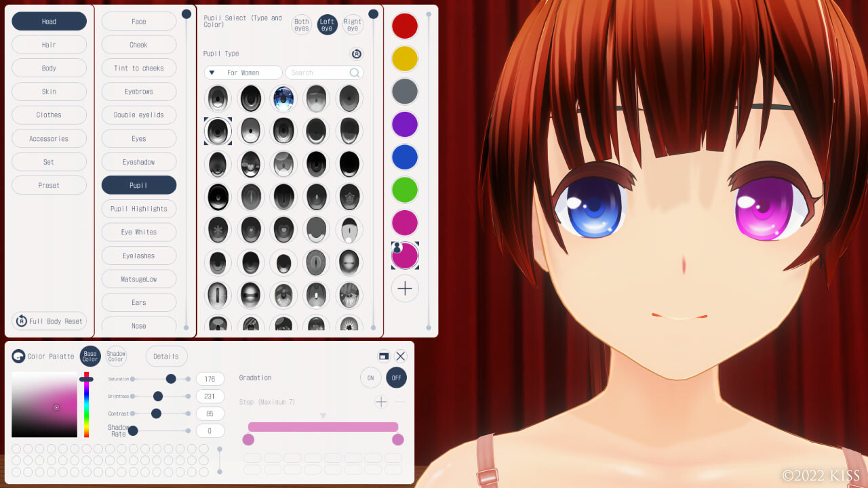Open the Eyeshadow settings
Viewport: 868px width, 488px height.
click(138, 161)
